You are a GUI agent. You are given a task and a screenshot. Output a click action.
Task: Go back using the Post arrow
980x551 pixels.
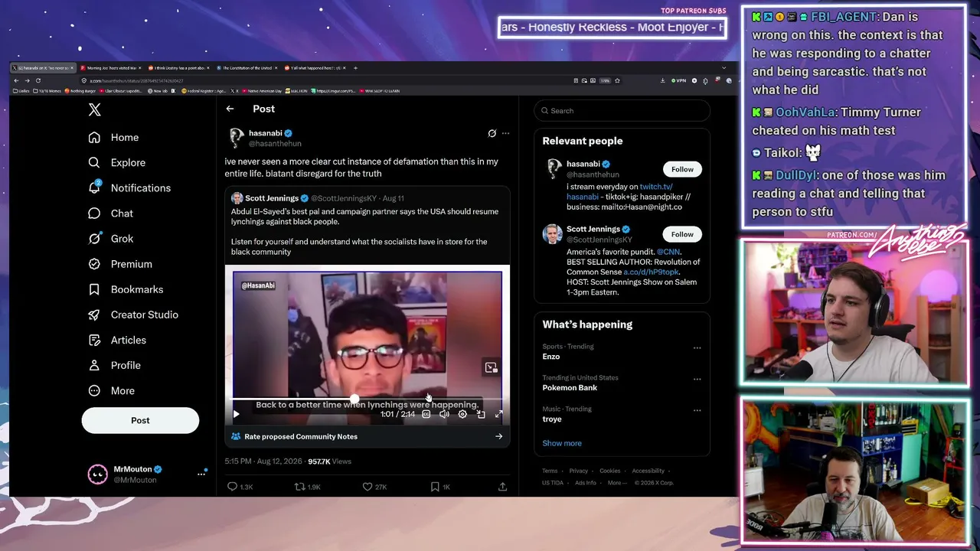click(230, 109)
